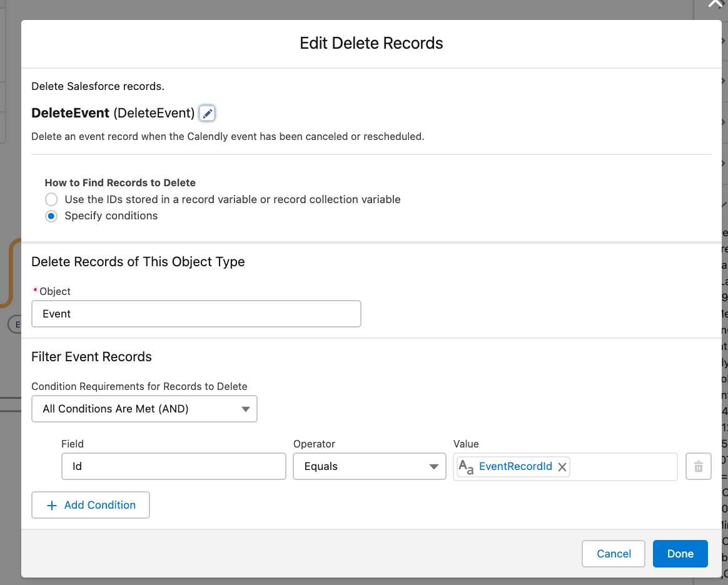Select "Use the IDs stored in a record variable"
The height and width of the screenshot is (585, 728).
coord(51,199)
